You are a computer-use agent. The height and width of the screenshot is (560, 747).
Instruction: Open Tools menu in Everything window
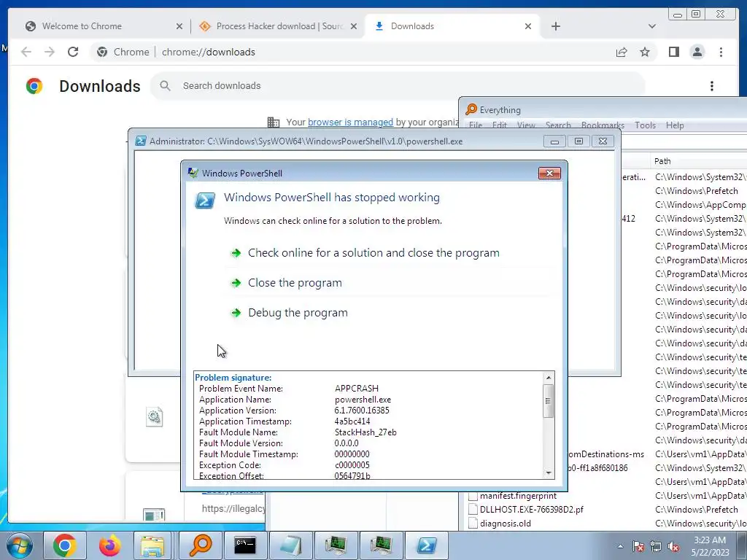(x=645, y=125)
